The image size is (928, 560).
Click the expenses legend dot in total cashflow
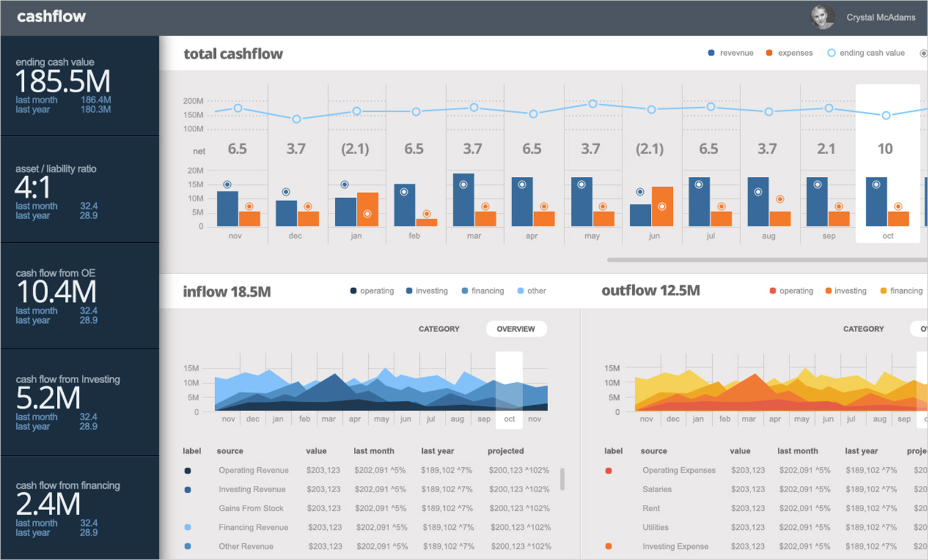click(x=768, y=53)
